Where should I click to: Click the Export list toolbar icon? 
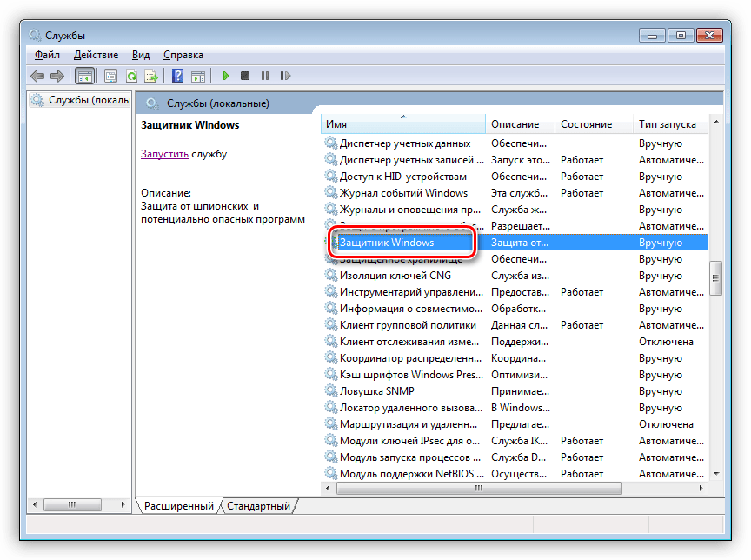coord(151,76)
